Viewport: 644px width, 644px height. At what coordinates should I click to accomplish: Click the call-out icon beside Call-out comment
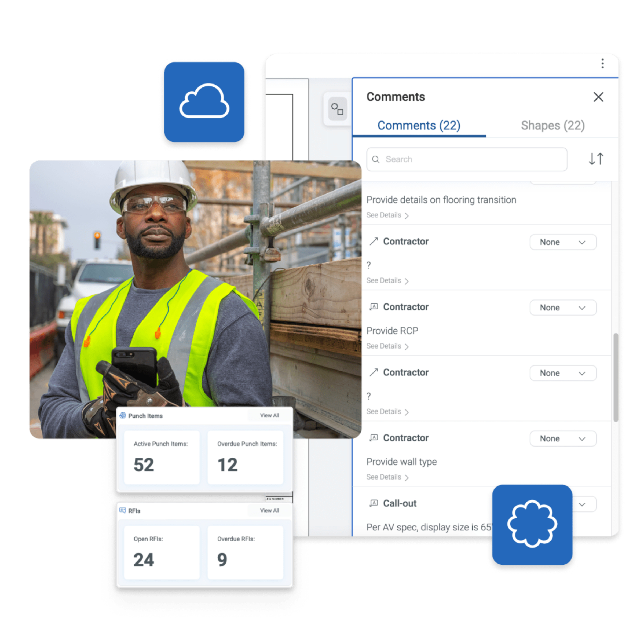(374, 503)
